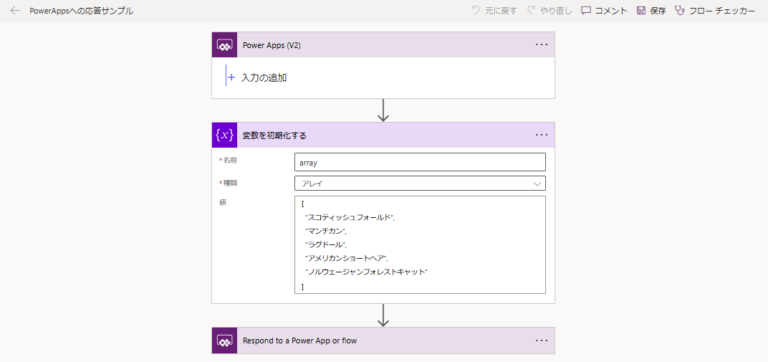768x362 pixels.
Task: Open the 変数を初期化する ellipsis menu
Action: pos(541,135)
